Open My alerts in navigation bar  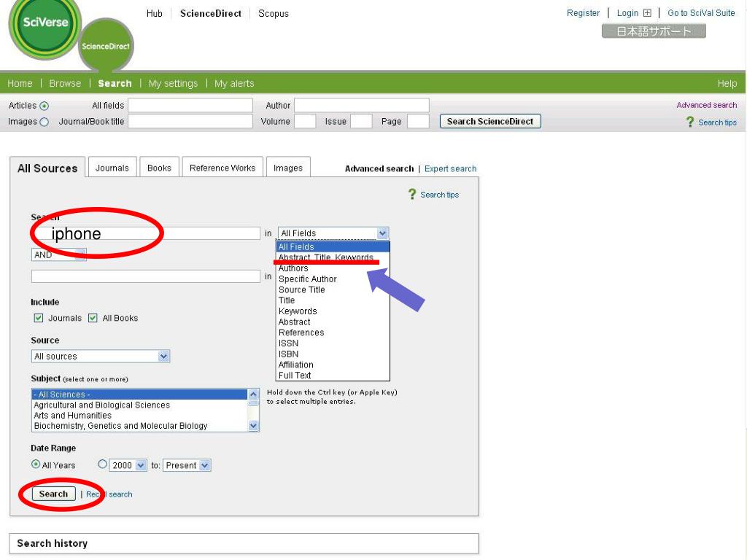point(234,83)
